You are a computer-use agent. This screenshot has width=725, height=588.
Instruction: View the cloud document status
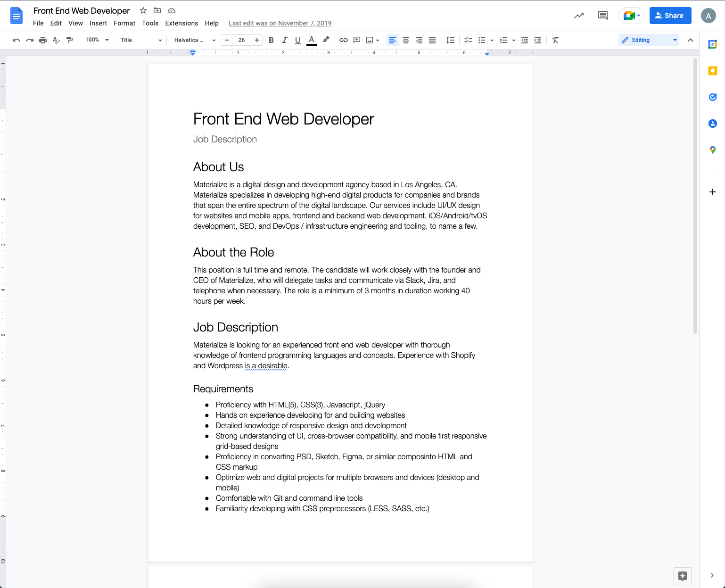172,10
